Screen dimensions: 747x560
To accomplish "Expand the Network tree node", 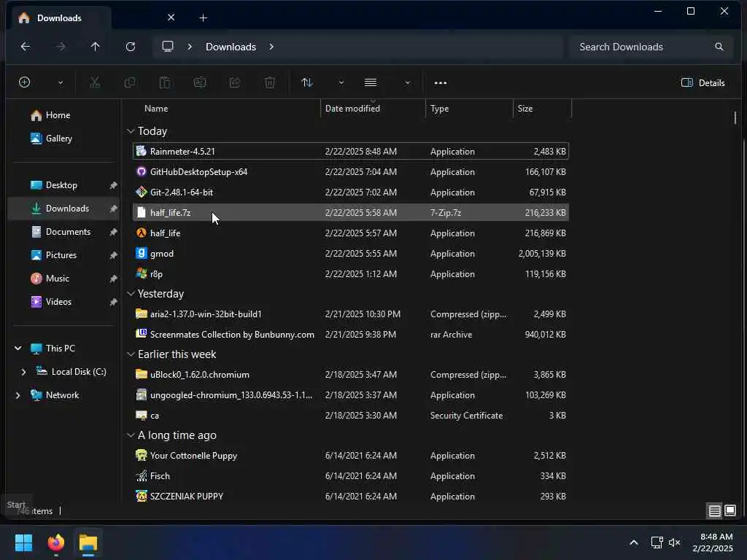I will (x=18, y=395).
